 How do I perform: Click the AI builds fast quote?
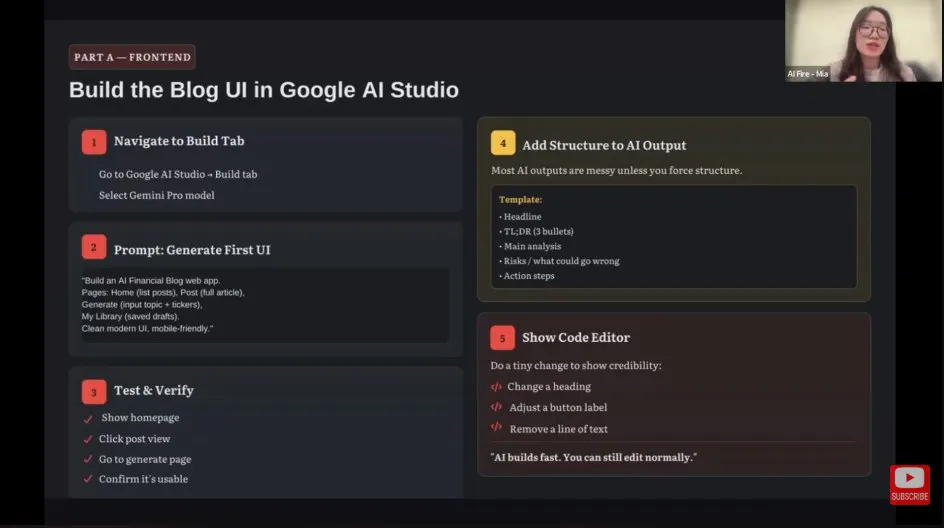coord(594,458)
